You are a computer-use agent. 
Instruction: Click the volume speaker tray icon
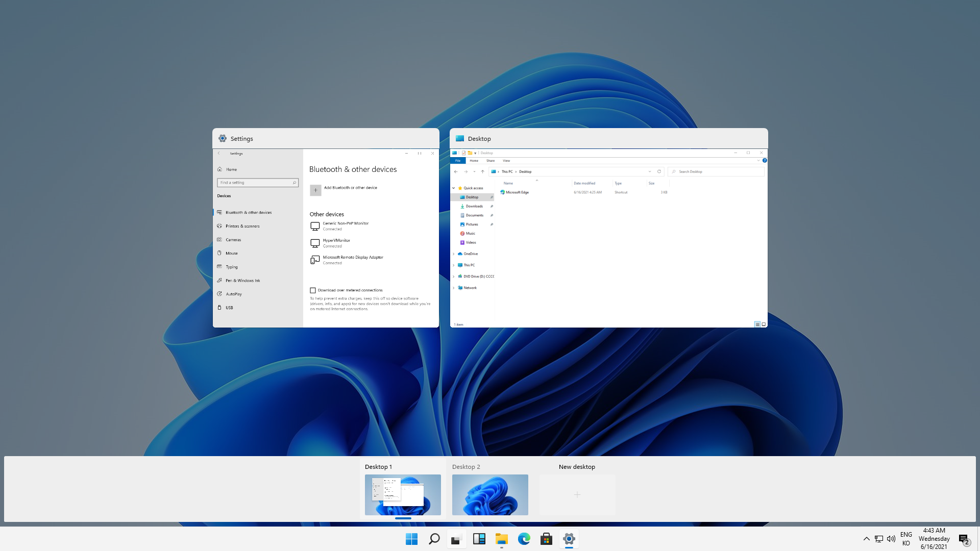(x=891, y=539)
